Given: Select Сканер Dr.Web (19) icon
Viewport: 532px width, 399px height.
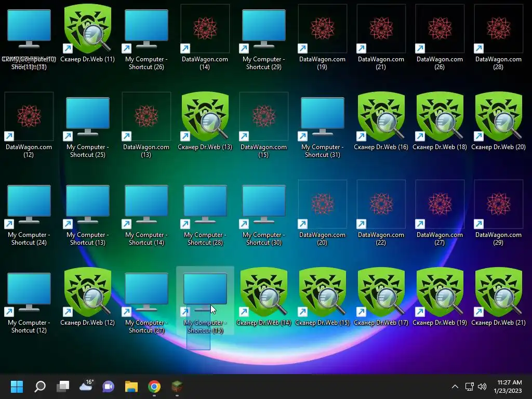Looking at the screenshot, I should [x=440, y=297].
